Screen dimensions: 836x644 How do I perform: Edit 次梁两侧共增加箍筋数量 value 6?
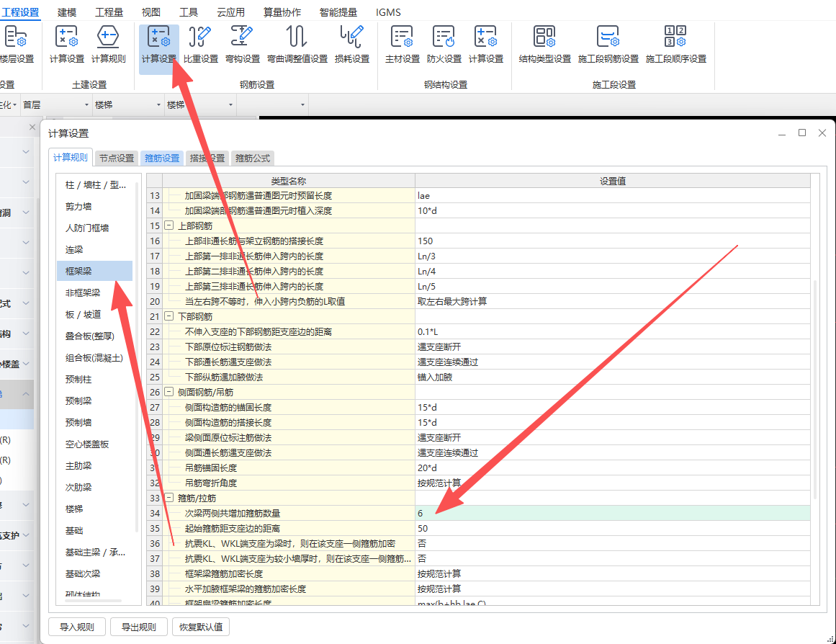click(613, 514)
